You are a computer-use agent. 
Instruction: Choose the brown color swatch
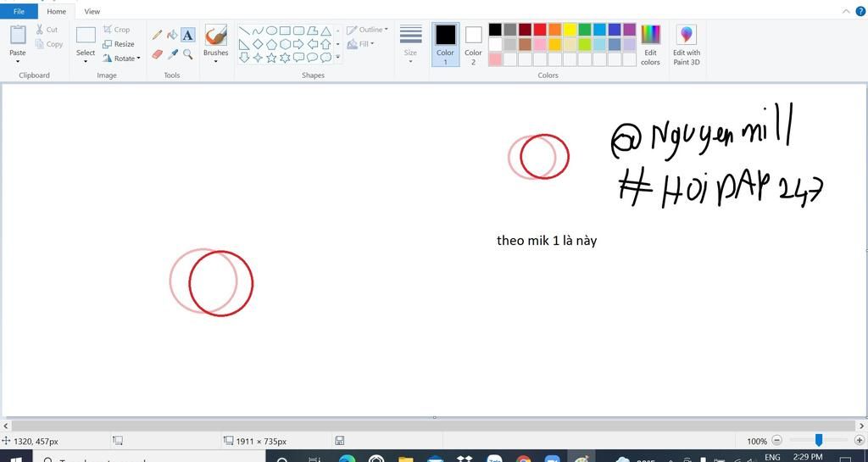[525, 44]
